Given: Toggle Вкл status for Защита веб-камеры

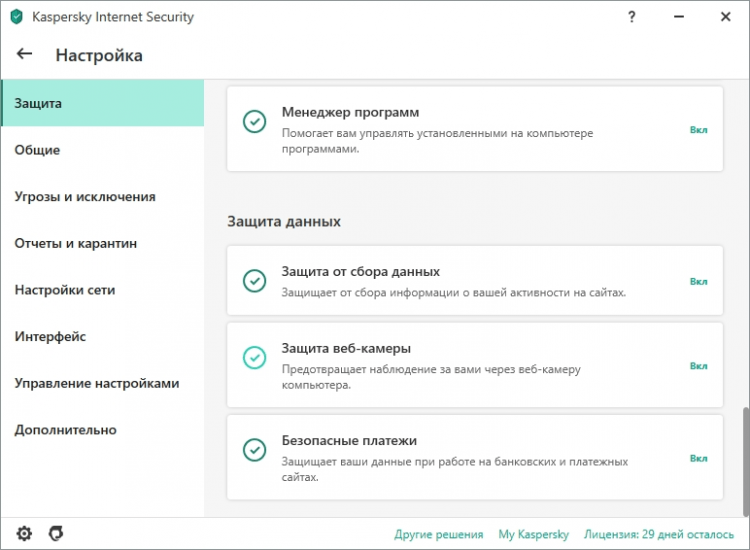Looking at the screenshot, I should click(698, 366).
